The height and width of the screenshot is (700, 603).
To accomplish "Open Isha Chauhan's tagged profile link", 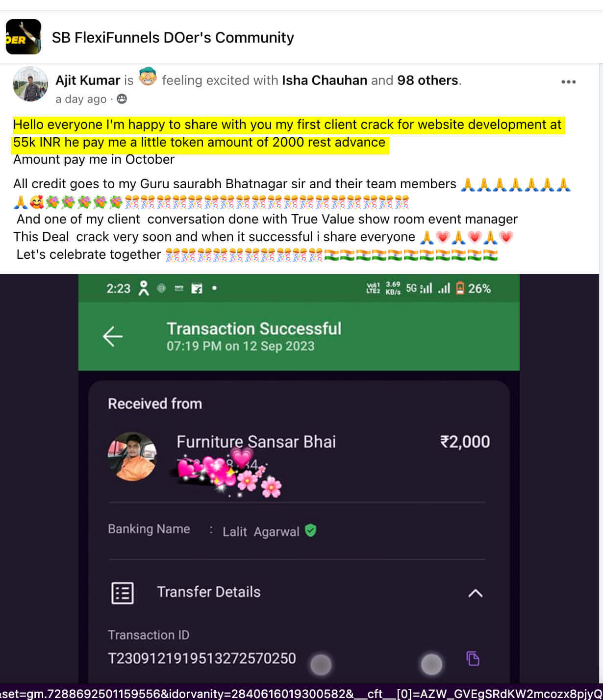I will [x=325, y=80].
